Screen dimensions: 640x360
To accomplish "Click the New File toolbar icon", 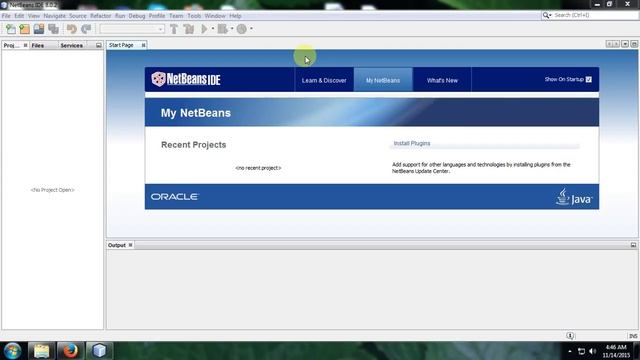I will 11,29.
